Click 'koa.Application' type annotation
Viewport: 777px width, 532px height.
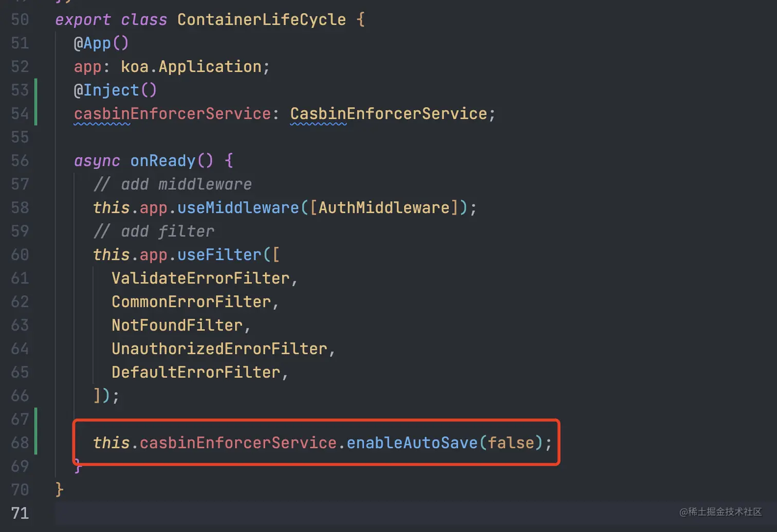click(191, 67)
